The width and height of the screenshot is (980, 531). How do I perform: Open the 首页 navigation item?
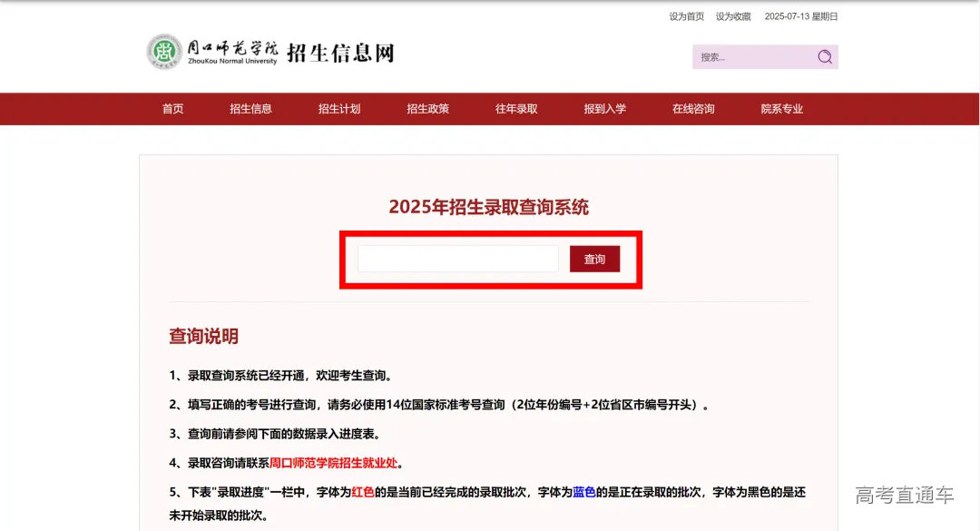point(172,109)
